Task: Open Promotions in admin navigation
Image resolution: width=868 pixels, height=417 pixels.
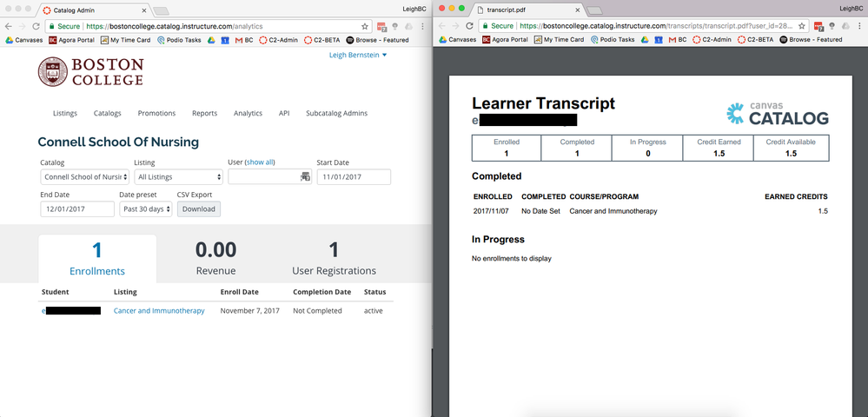Action: pyautogui.click(x=156, y=113)
